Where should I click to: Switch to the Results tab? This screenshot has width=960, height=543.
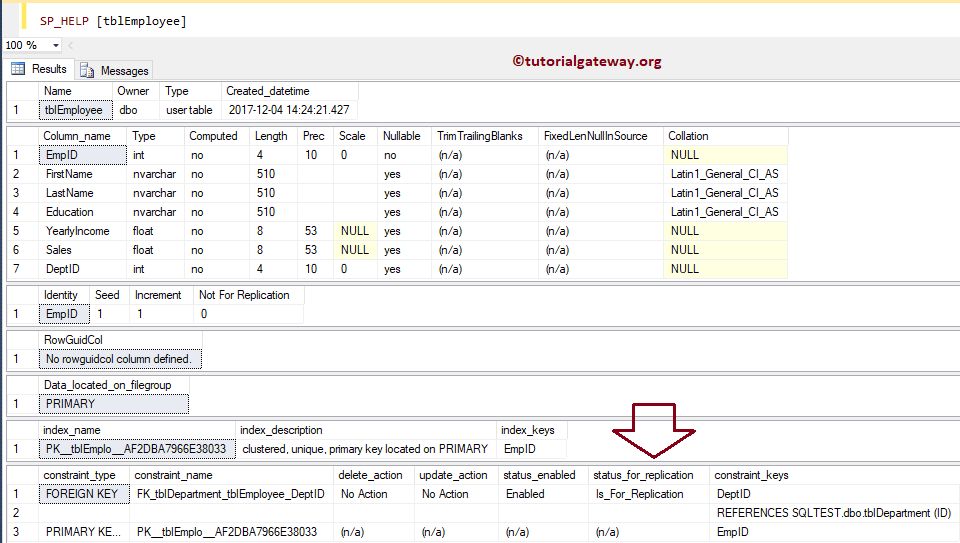click(x=39, y=69)
